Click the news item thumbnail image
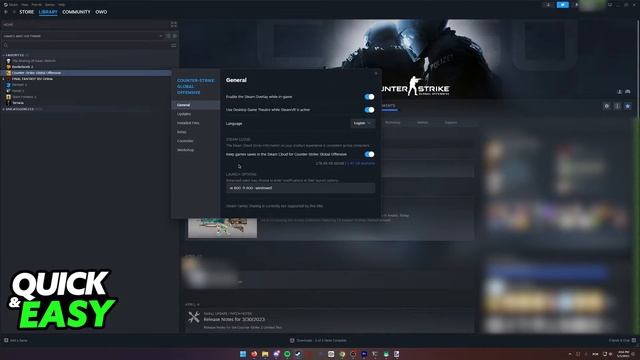The width and height of the screenshot is (640, 360). (222, 228)
